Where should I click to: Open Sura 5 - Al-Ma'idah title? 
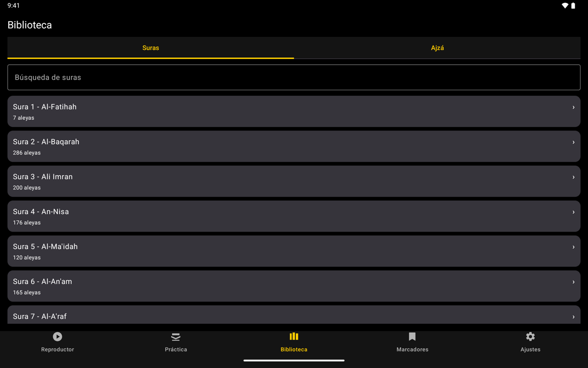[45, 246]
